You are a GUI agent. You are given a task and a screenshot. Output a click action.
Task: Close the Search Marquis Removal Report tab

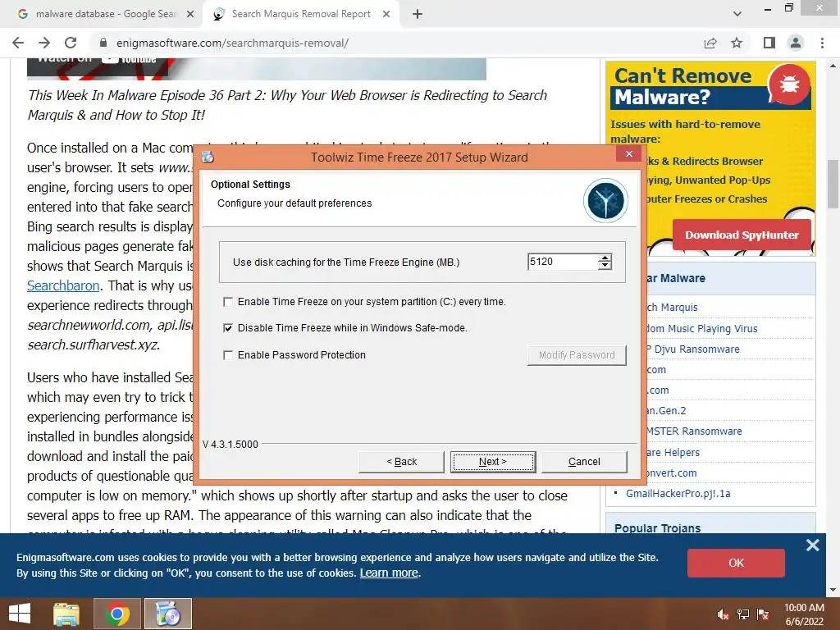point(386,14)
